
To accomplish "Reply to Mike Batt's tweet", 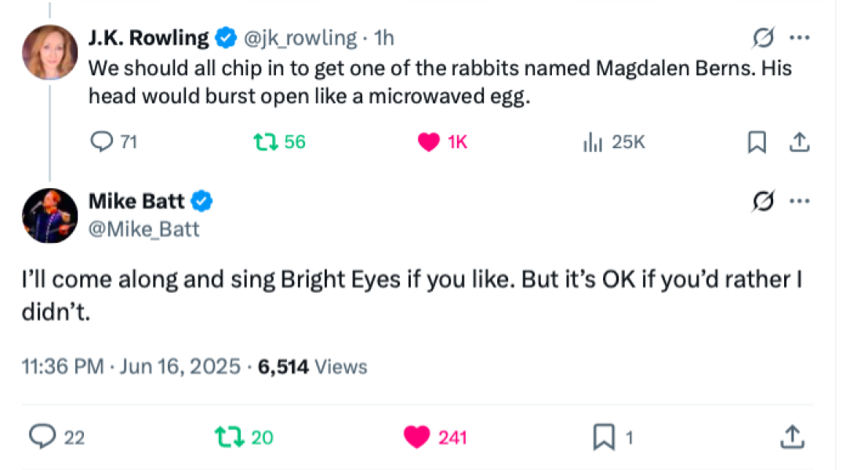I will pos(42,436).
